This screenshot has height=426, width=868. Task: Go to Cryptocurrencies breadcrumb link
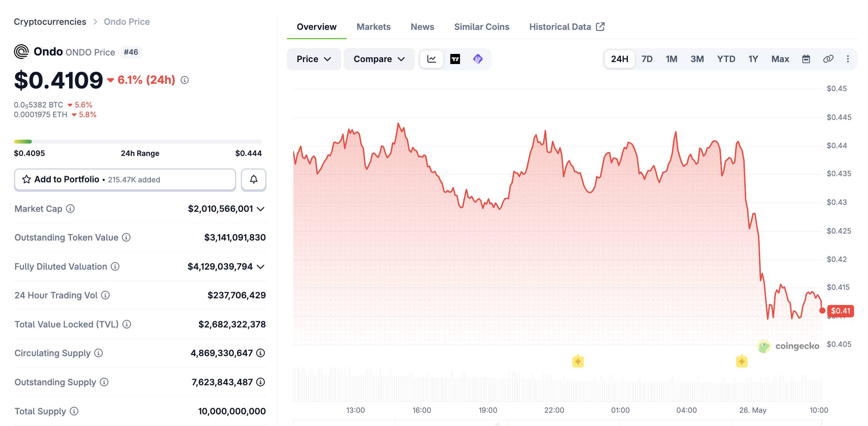click(x=50, y=22)
